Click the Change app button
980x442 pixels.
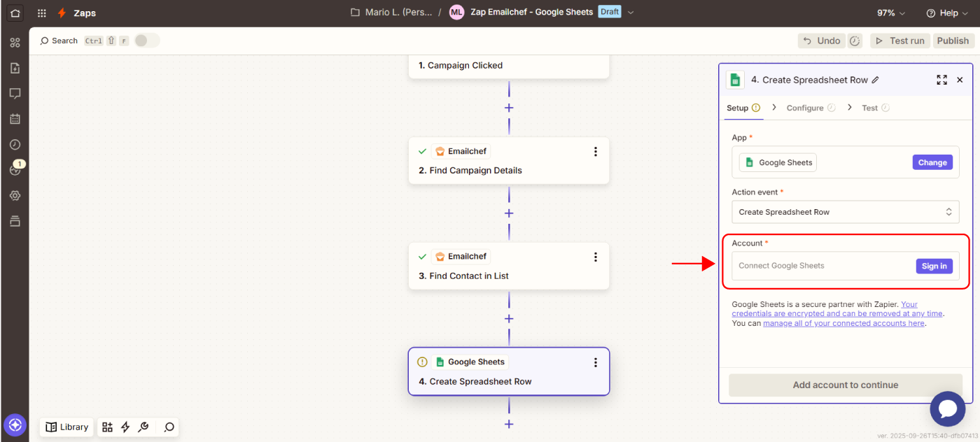click(x=932, y=162)
